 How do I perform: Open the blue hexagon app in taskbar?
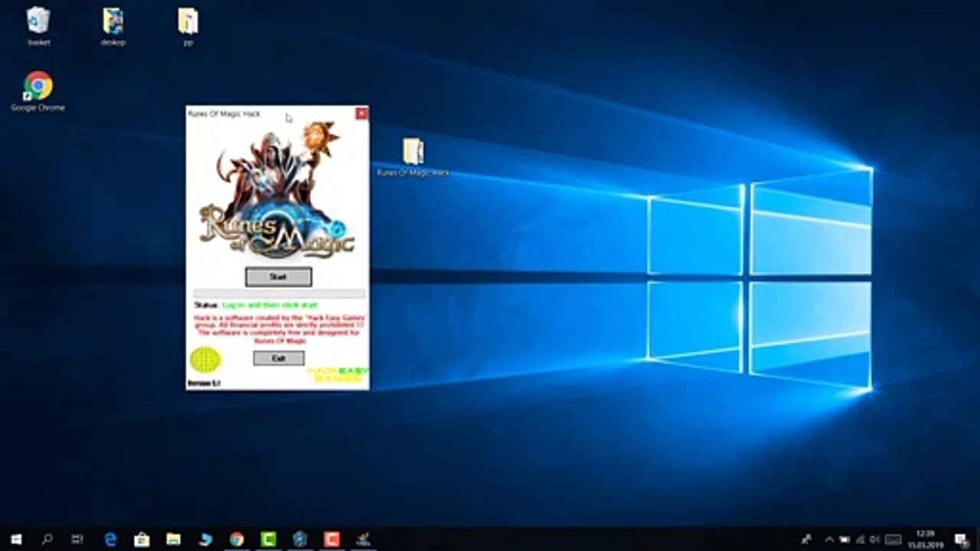300,540
